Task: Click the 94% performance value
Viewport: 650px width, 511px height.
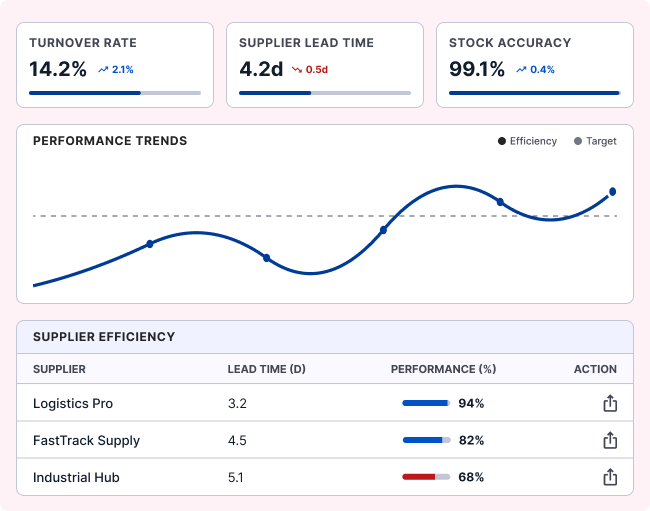Action: [471, 403]
